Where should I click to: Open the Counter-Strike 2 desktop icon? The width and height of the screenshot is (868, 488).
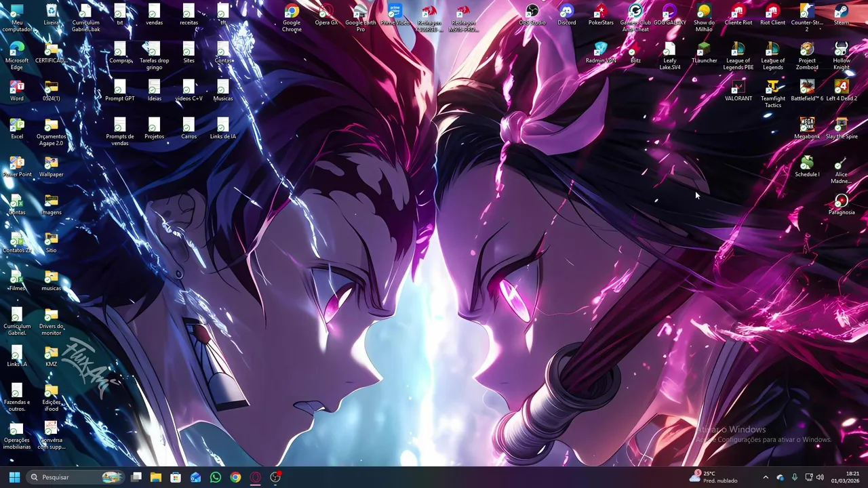click(x=807, y=18)
